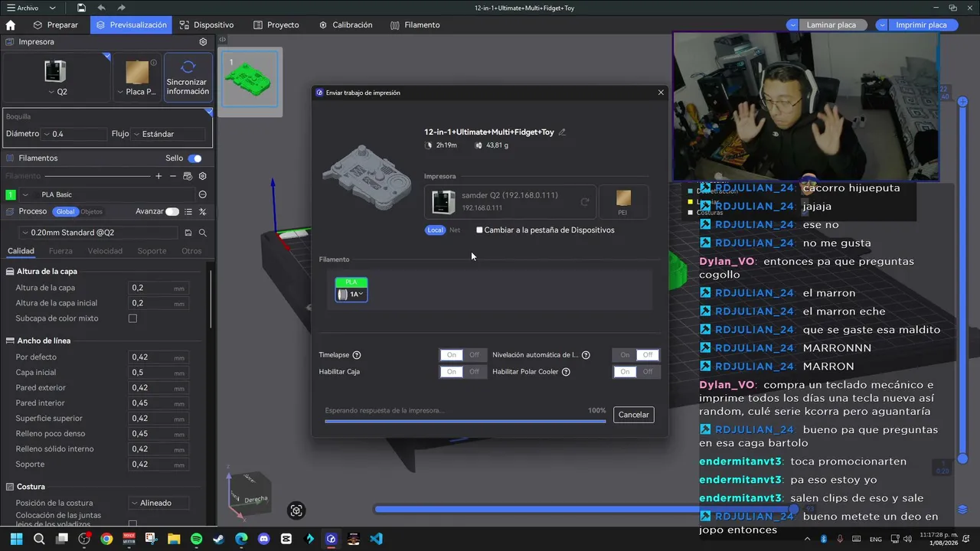This screenshot has height=551, width=980.
Task: Collapse the sidebar with the arrows icon
Action: coord(222,40)
